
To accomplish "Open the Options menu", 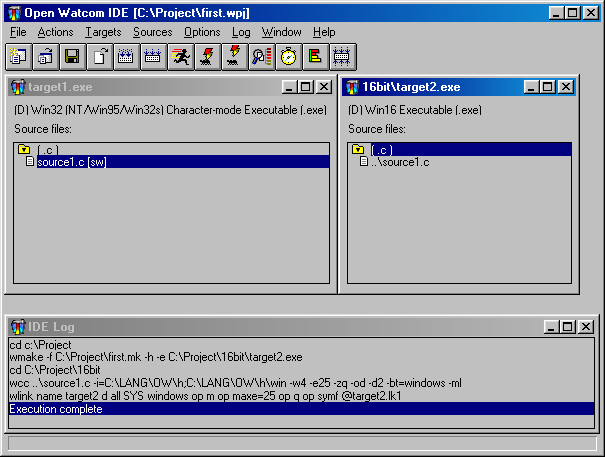I will pyautogui.click(x=202, y=32).
